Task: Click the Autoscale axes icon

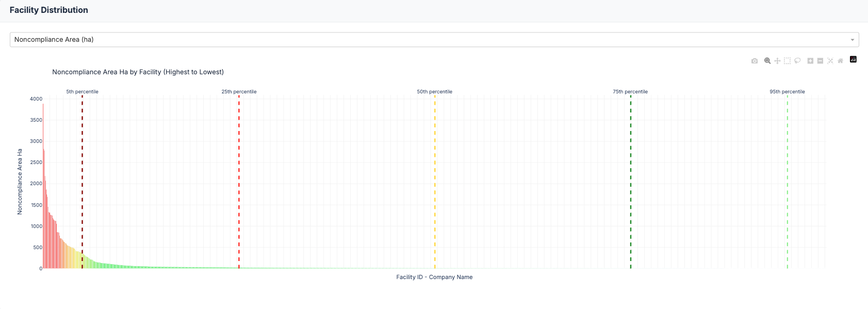Action: (830, 61)
